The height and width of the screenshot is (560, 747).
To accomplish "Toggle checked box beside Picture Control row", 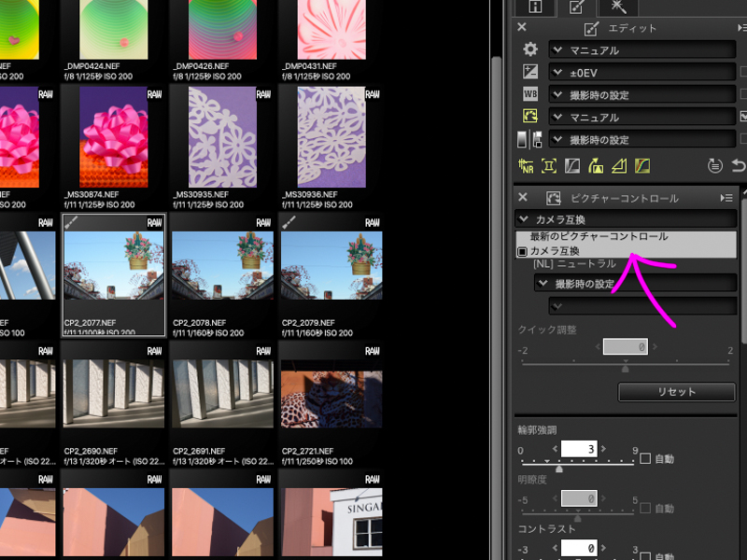I will [743, 116].
